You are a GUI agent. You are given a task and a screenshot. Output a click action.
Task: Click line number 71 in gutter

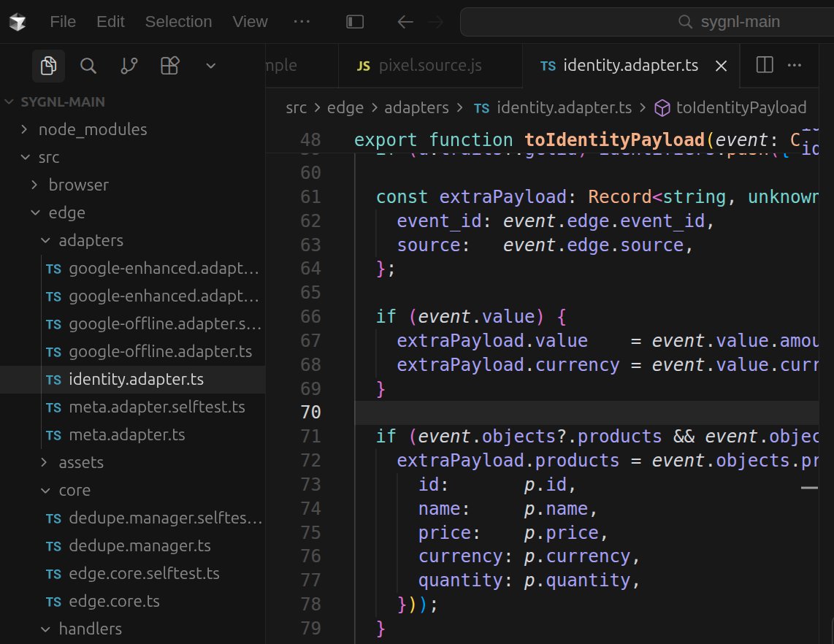point(310,436)
